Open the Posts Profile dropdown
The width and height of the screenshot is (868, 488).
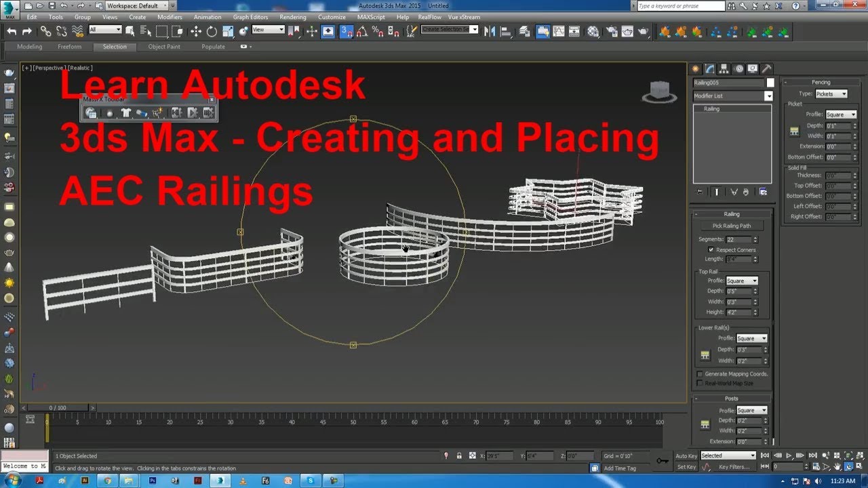(x=751, y=410)
